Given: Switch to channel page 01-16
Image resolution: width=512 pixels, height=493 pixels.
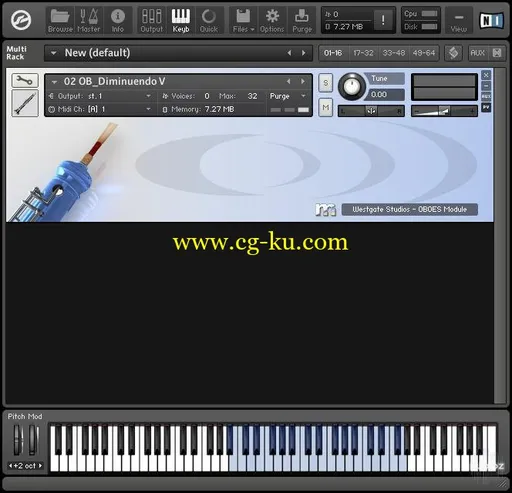Looking at the screenshot, I should point(333,53).
